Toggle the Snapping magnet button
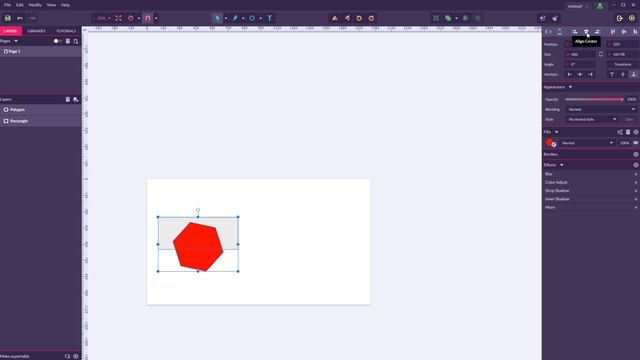The image size is (640, 360). point(148,18)
